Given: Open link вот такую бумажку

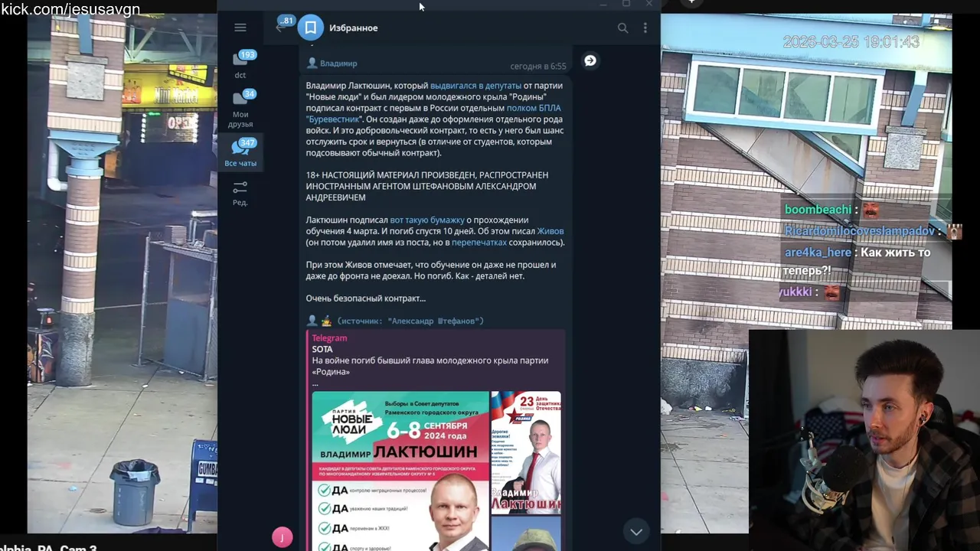Looking at the screenshot, I should pyautogui.click(x=427, y=220).
